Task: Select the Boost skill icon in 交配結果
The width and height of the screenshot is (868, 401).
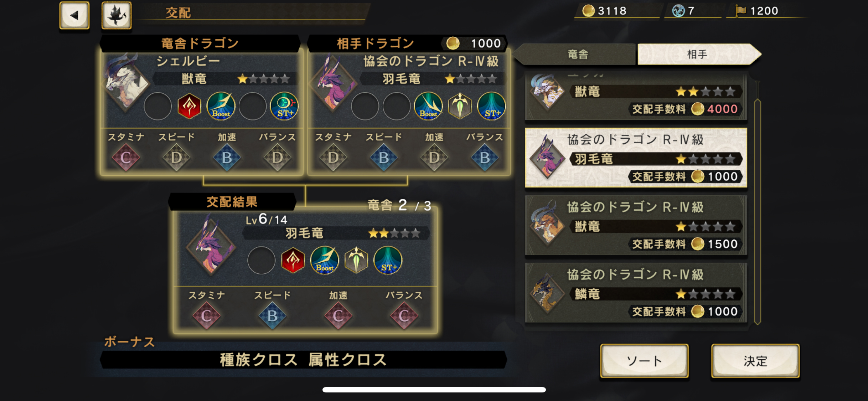Action: (325, 260)
